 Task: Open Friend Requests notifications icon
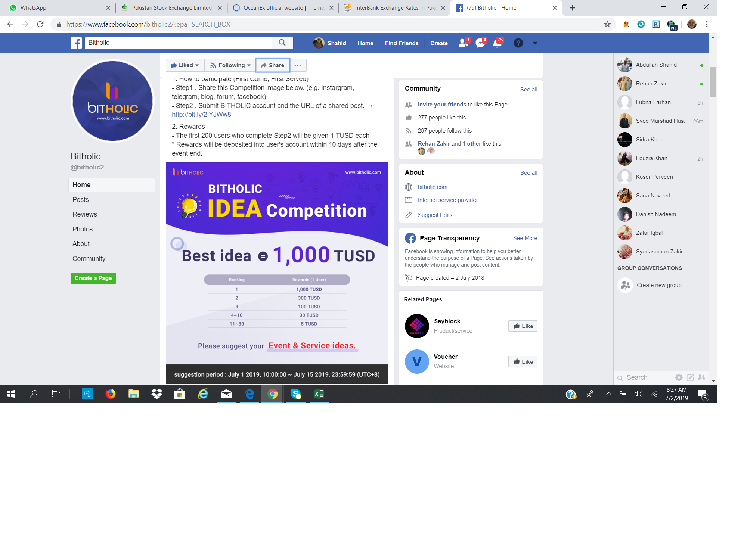click(x=464, y=43)
